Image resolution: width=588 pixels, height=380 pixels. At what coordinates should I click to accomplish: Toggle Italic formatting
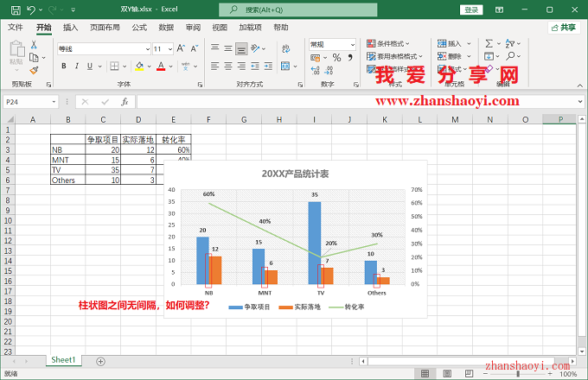point(77,66)
